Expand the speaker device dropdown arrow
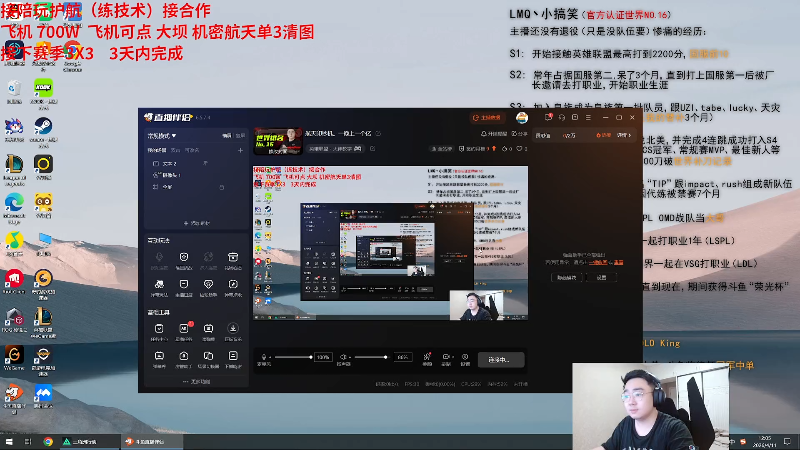Image resolution: width=800 pixels, height=450 pixels. (350, 357)
